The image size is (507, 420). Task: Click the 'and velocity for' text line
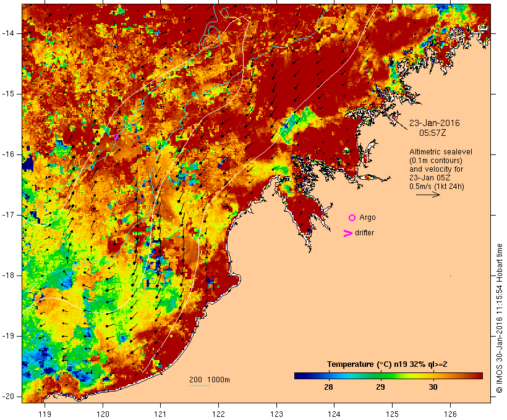coord(436,169)
